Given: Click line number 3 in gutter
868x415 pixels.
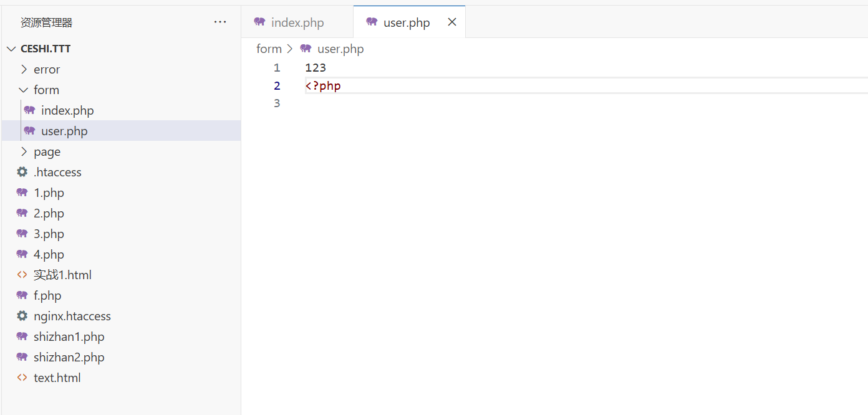Looking at the screenshot, I should click(277, 103).
